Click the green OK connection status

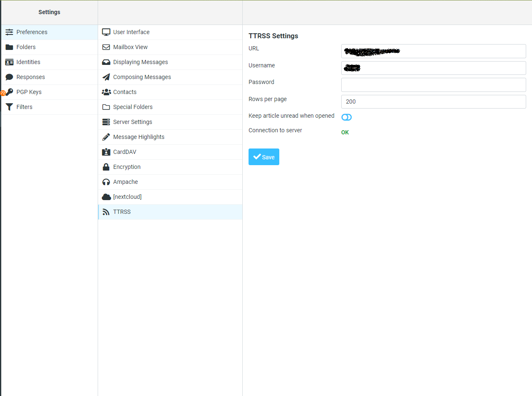(345, 132)
